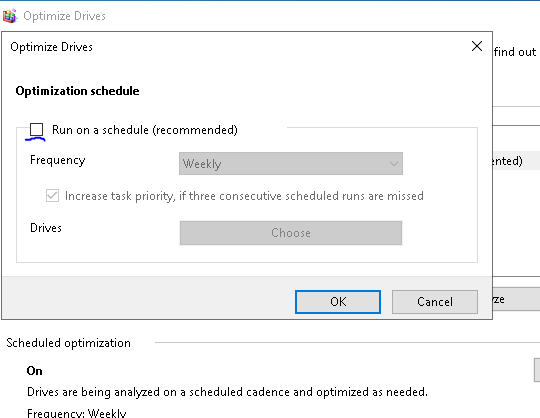This screenshot has width=540, height=418.
Task: Toggle Increase task priority checkbox
Action: (x=52, y=196)
